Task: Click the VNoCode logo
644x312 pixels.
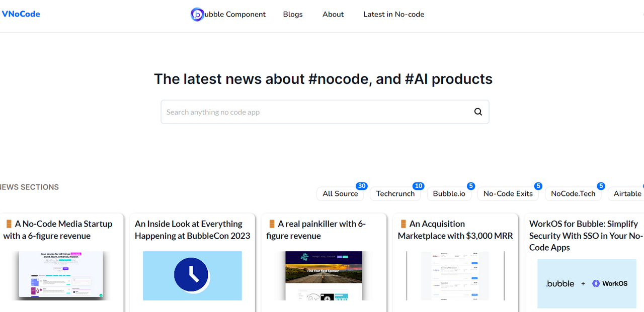Action: click(21, 14)
